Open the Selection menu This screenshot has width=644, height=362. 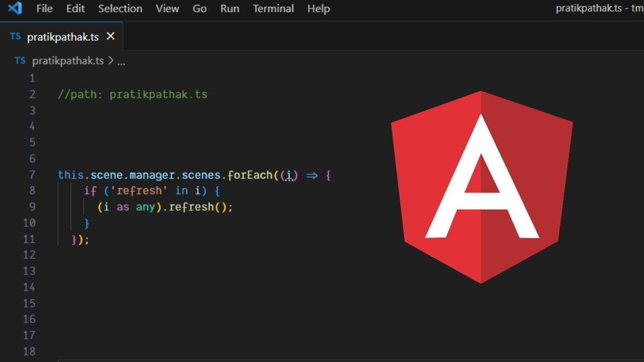click(120, 9)
